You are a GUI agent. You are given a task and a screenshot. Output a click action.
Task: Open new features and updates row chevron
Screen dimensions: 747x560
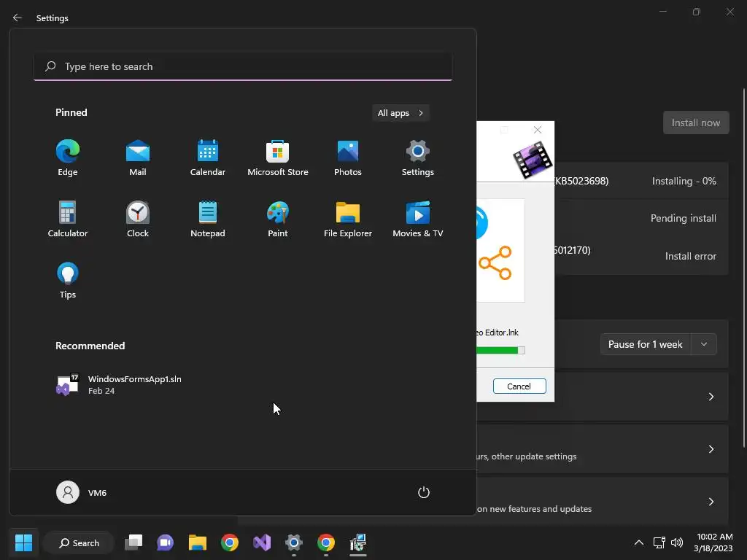click(x=711, y=502)
